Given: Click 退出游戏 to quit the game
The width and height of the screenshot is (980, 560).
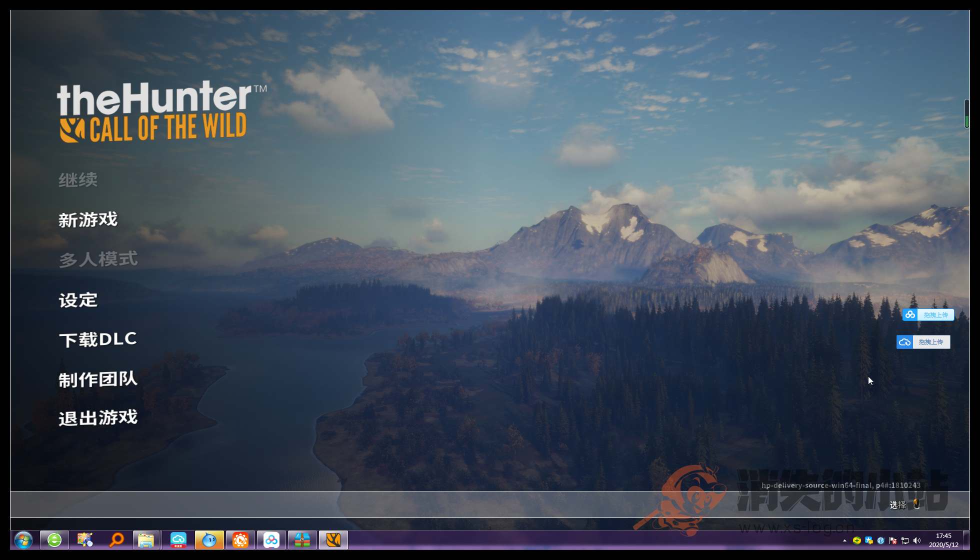Looking at the screenshot, I should coord(98,417).
